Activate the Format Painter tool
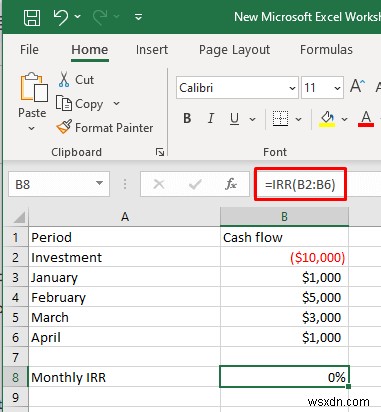 point(105,128)
